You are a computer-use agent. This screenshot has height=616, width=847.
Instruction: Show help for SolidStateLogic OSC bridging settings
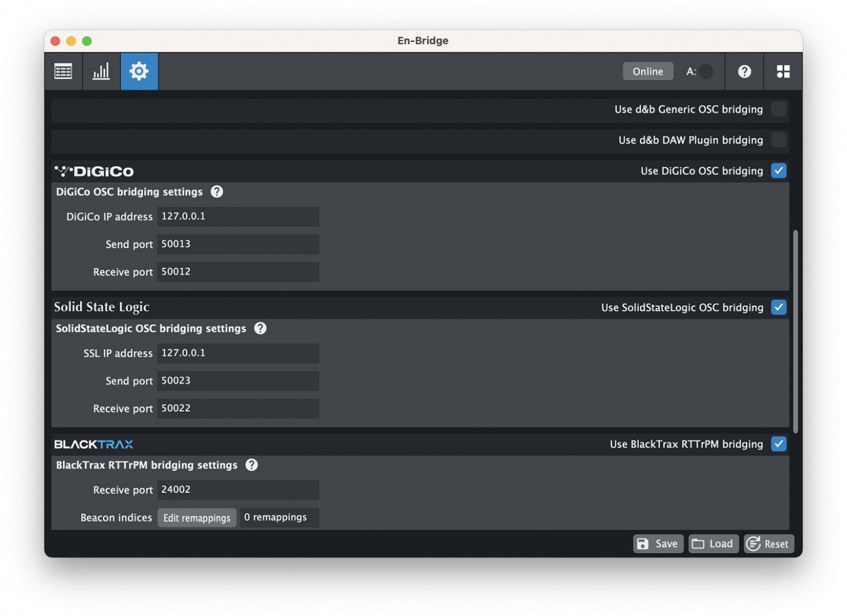coord(261,328)
